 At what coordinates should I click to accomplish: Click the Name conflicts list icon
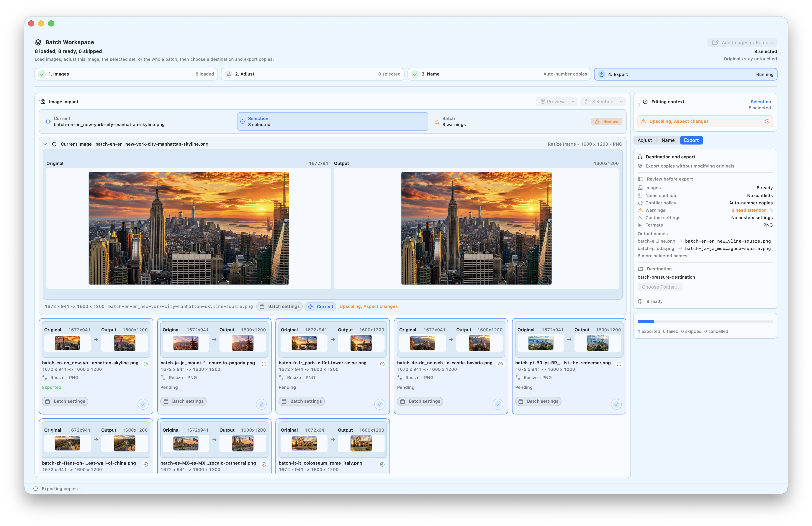point(640,196)
